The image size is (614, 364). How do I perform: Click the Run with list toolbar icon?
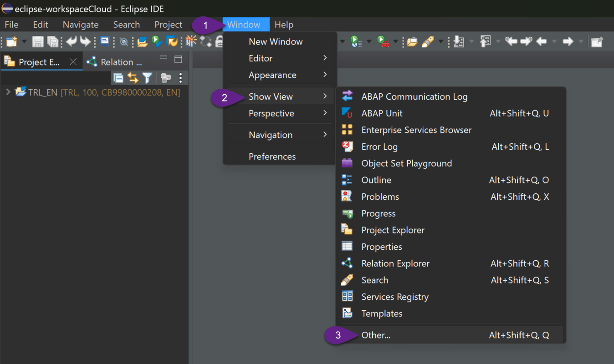pos(356,42)
